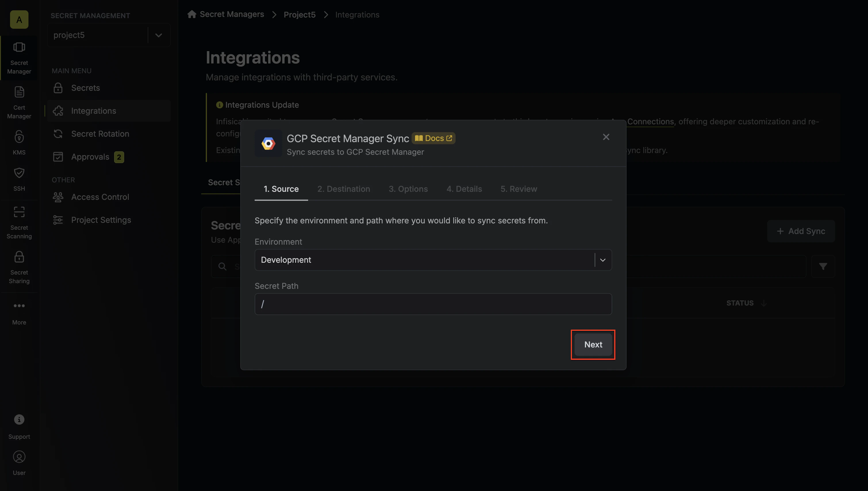
Task: Switch to the 5. Review step tab
Action: pyautogui.click(x=519, y=189)
